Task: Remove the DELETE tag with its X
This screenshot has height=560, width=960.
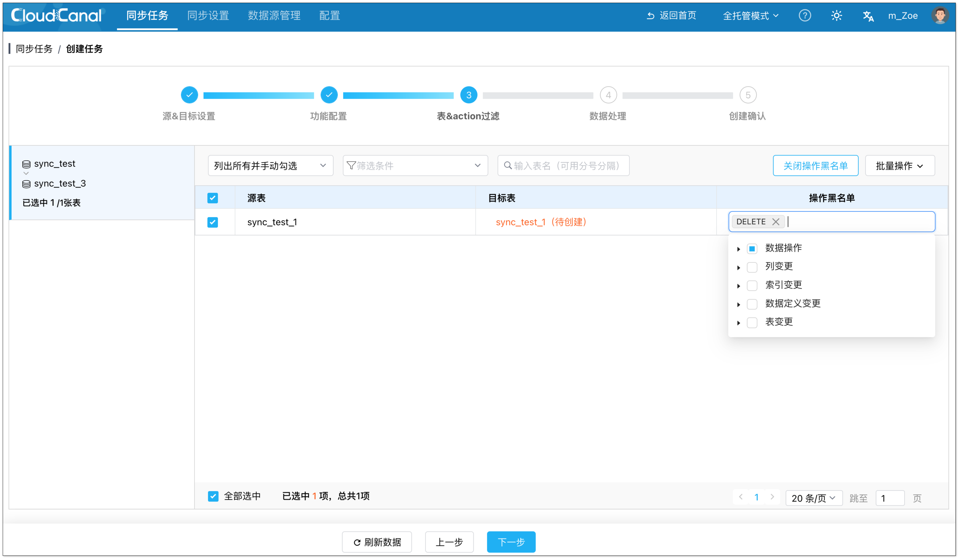Action: [776, 222]
